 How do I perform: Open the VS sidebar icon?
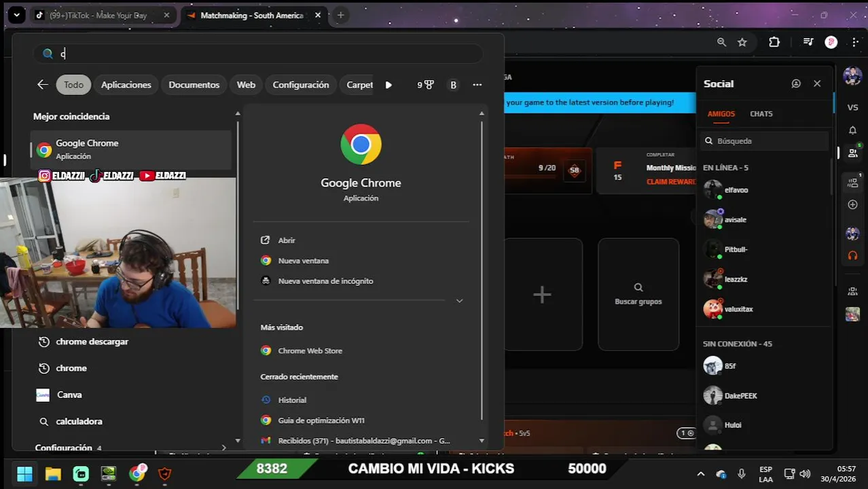(852, 107)
